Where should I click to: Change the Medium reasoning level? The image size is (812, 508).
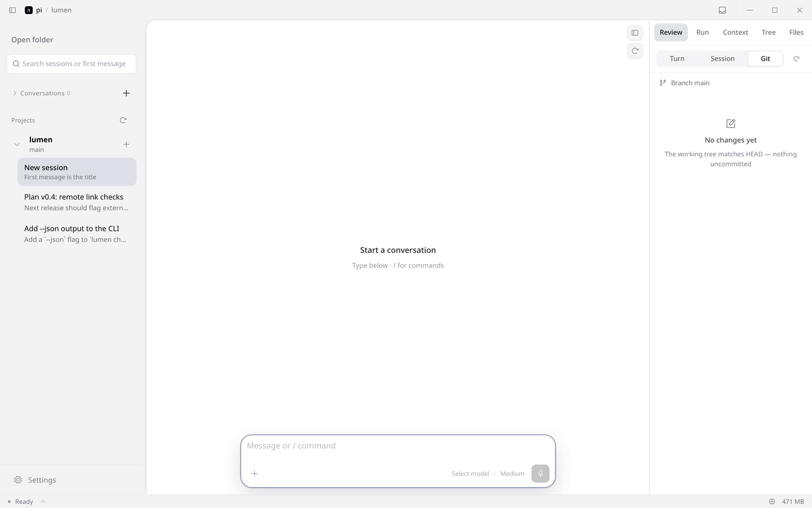pos(512,474)
